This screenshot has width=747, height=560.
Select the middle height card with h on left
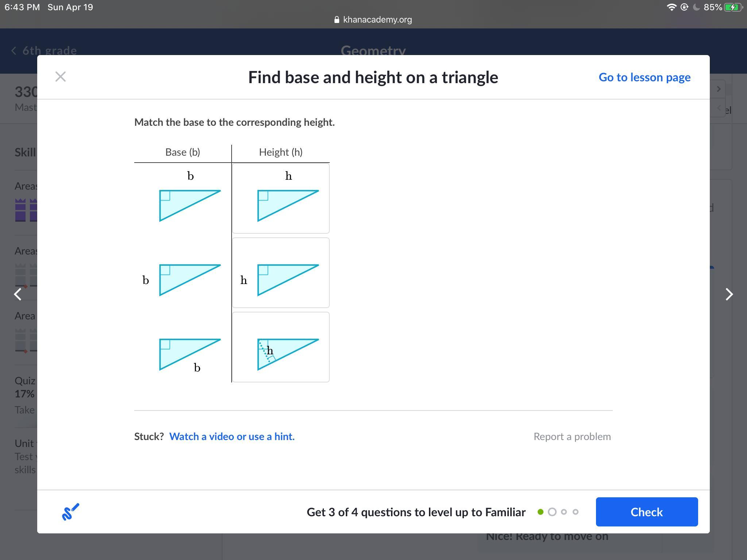click(x=281, y=273)
